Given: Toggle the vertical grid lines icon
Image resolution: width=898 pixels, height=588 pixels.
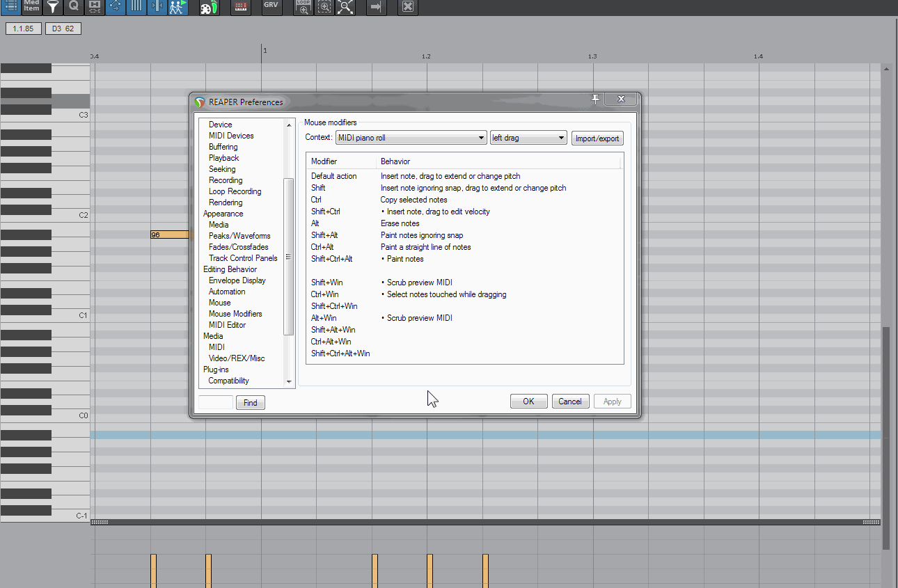Looking at the screenshot, I should point(136,7).
